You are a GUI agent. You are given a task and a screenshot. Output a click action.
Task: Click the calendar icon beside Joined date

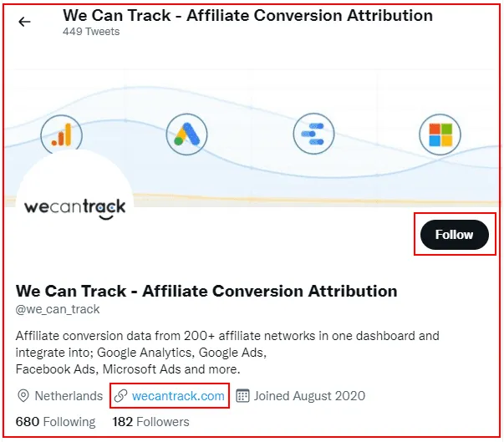242,396
